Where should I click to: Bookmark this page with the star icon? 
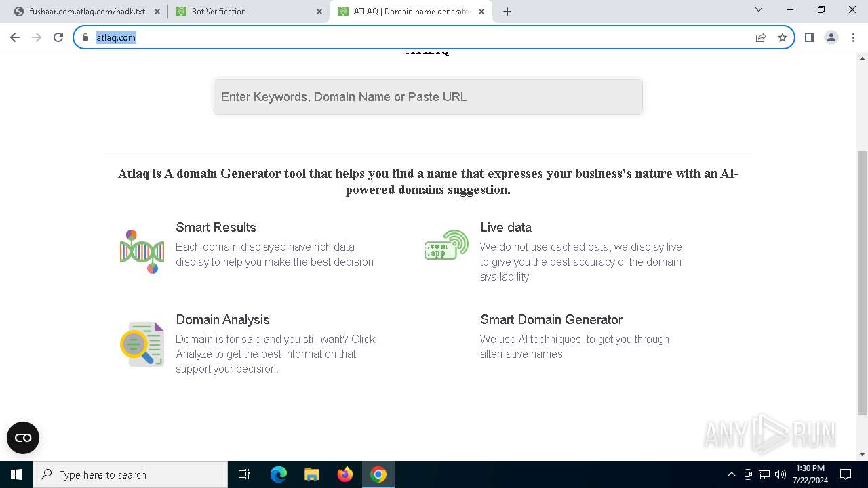tap(783, 37)
